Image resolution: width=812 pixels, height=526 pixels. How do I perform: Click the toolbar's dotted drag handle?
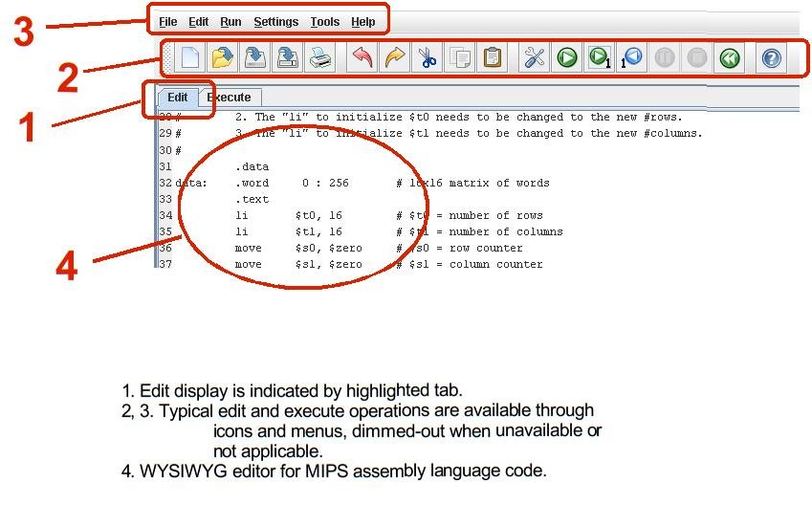coord(167,57)
